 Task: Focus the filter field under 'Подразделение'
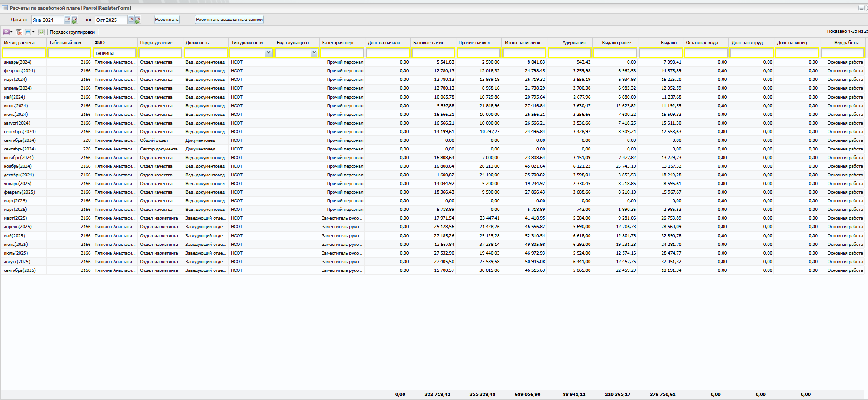160,53
